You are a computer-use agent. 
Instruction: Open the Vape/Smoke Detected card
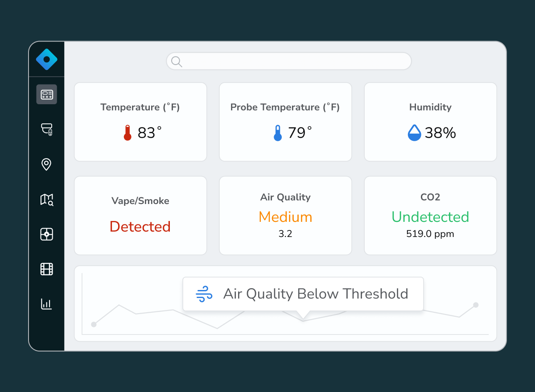(140, 216)
